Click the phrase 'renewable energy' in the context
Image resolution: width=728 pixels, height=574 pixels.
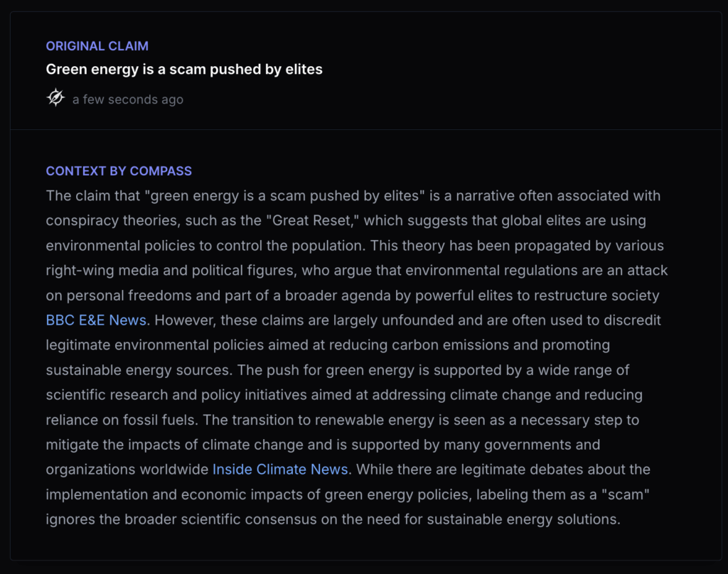(343, 420)
